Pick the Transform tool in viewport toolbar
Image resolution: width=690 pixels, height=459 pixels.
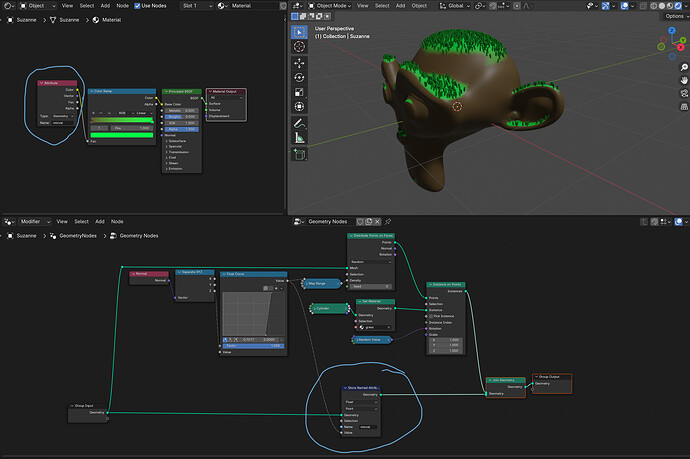coord(299,107)
